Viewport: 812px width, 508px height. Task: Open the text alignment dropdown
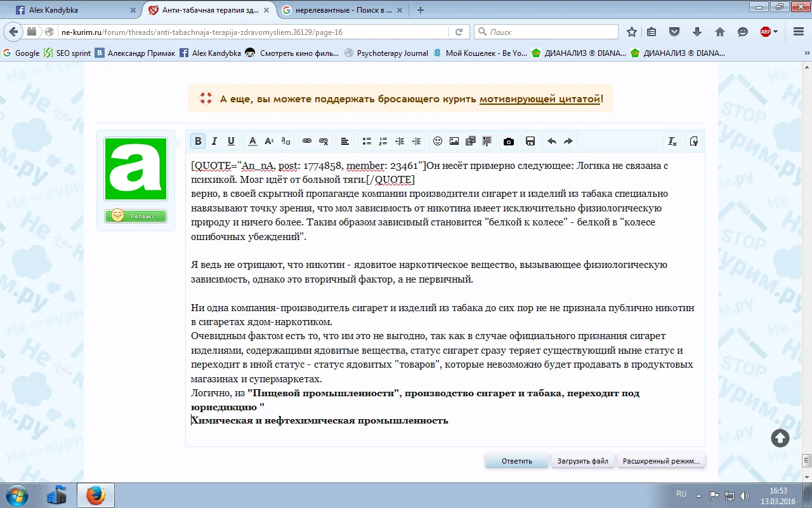tap(344, 141)
